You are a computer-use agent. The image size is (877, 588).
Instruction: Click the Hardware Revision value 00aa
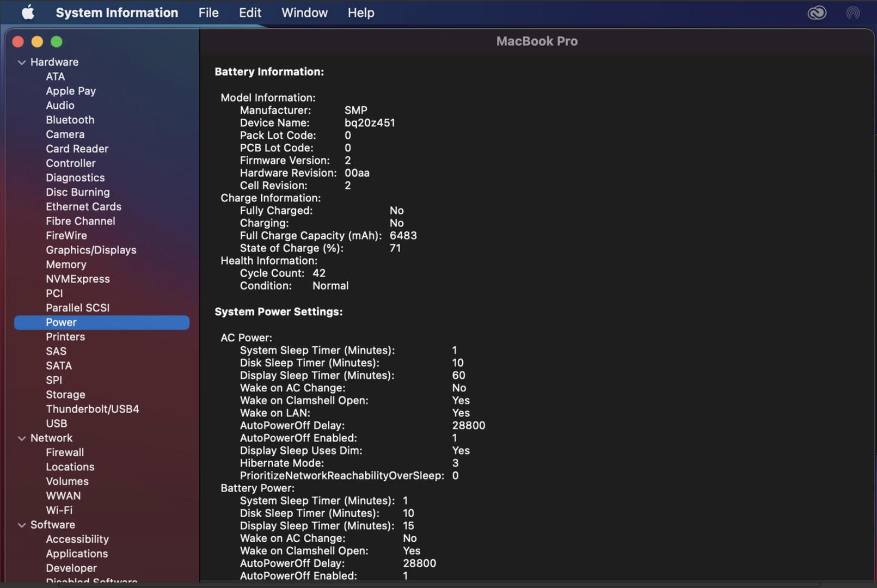tap(357, 173)
